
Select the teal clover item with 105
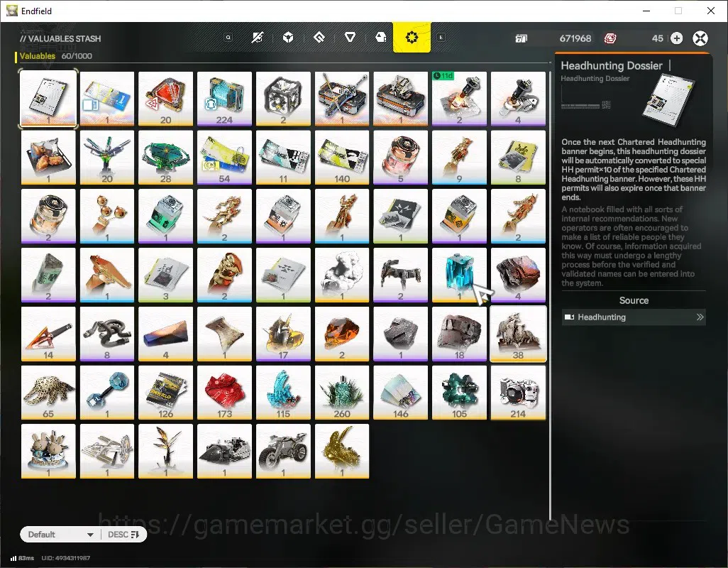pos(459,393)
